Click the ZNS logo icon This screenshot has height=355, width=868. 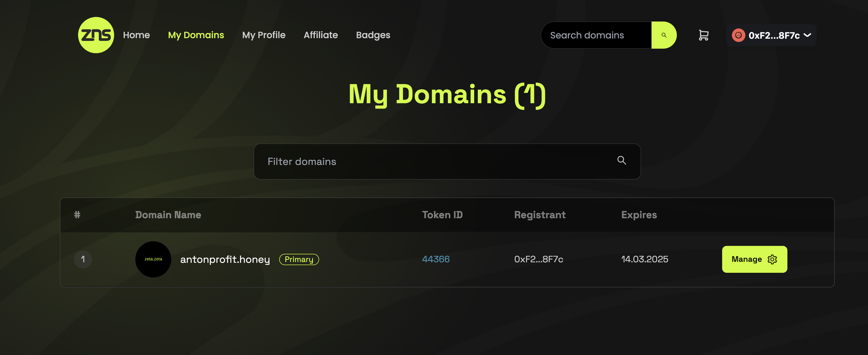click(96, 35)
